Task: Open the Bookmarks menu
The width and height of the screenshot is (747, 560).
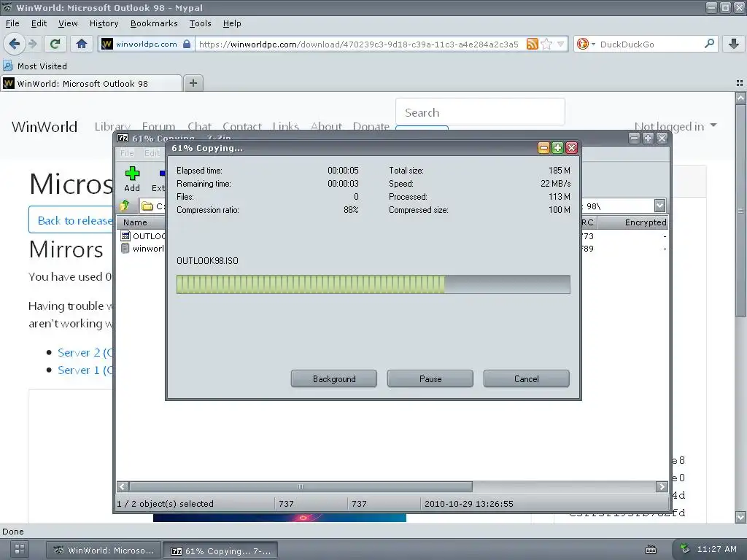Action: (x=154, y=23)
